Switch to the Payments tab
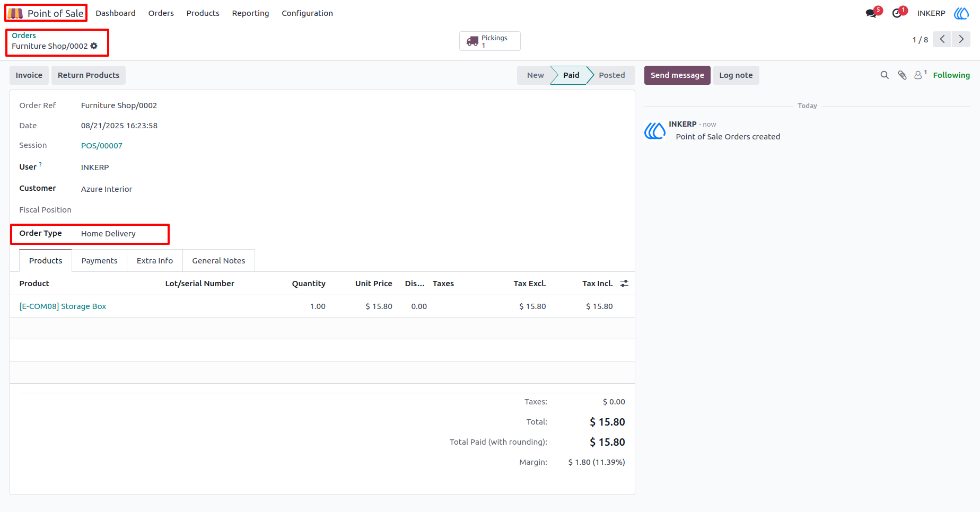 (100, 261)
